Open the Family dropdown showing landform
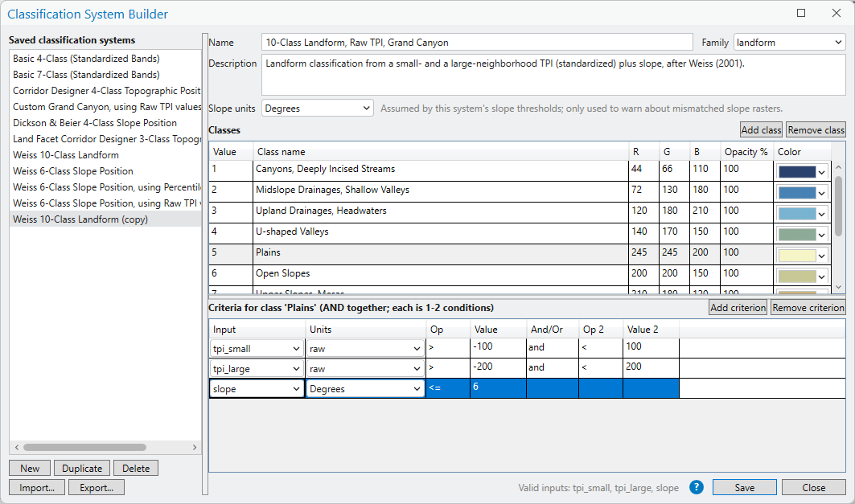The image size is (855, 504). click(790, 43)
